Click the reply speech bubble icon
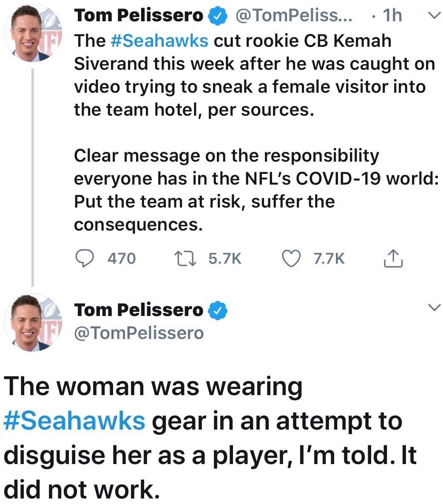This screenshot has height=504, width=443. coord(84,258)
